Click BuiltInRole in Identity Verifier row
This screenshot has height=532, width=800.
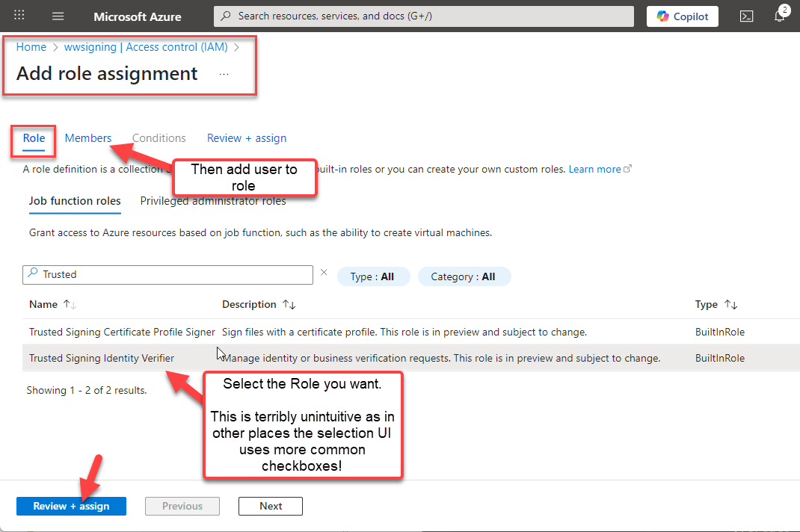pyautogui.click(x=720, y=358)
